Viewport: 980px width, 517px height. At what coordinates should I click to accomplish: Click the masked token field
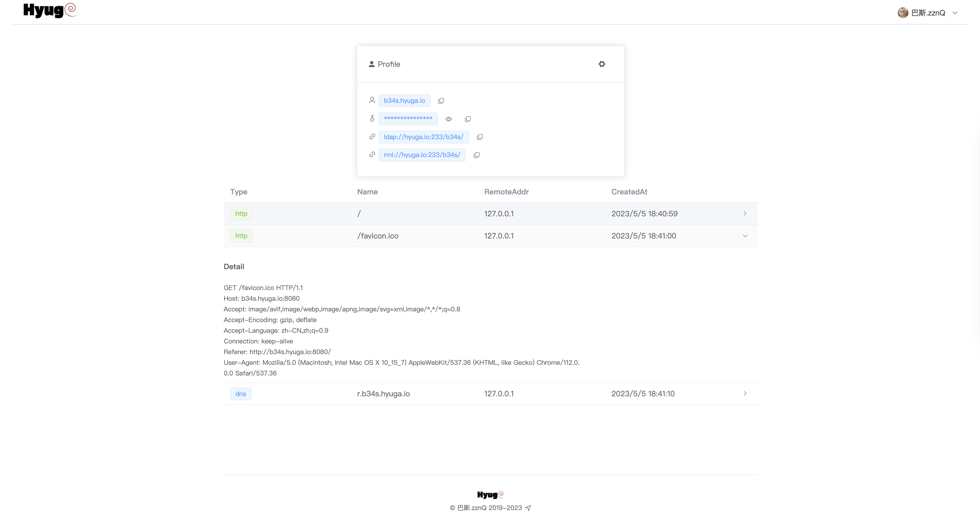tap(408, 119)
